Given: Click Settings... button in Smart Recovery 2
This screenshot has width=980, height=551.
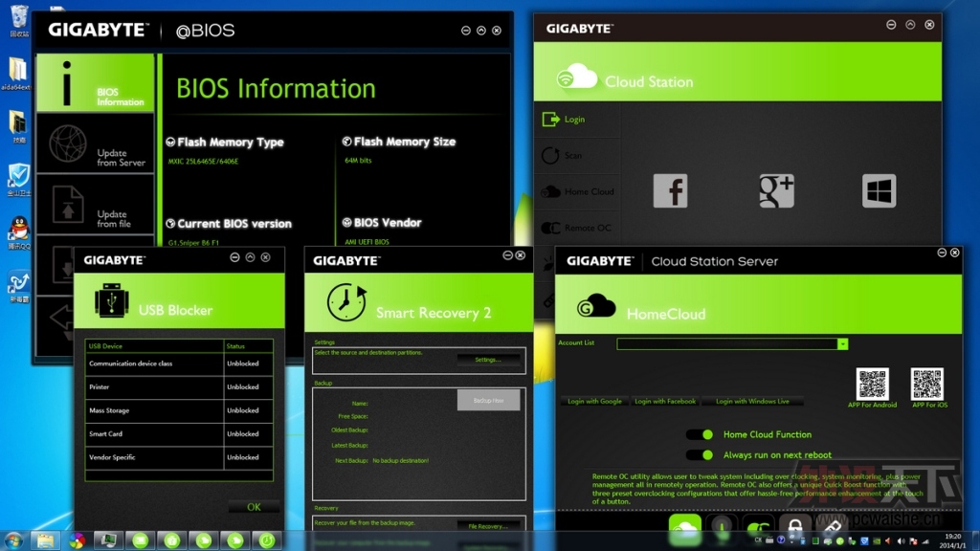Looking at the screenshot, I should pos(488,360).
